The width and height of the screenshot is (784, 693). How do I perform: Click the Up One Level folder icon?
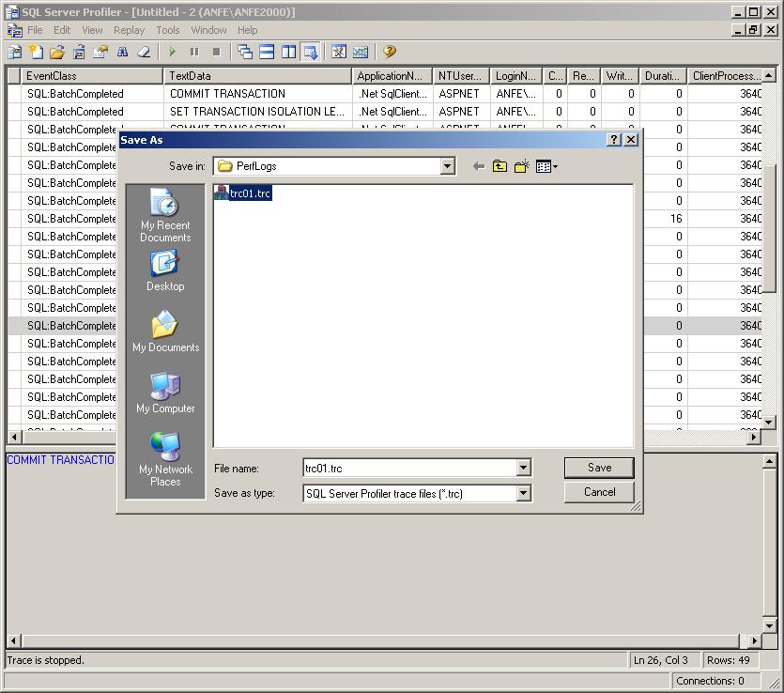[500, 166]
